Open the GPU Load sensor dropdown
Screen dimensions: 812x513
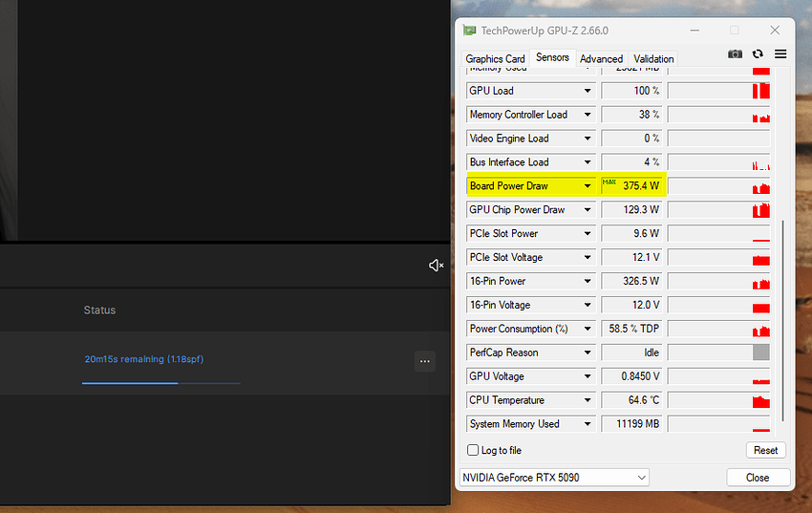(588, 91)
